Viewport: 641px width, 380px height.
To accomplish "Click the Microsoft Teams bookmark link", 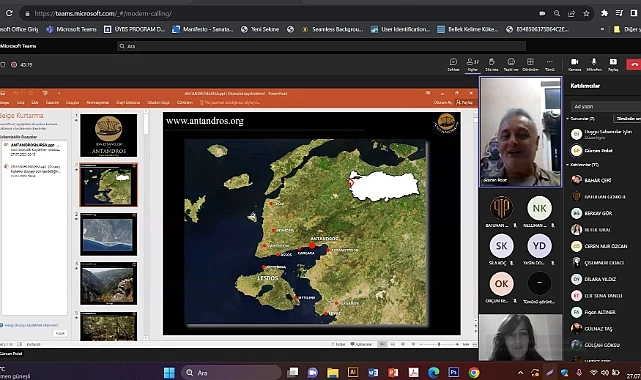I will [x=72, y=29].
